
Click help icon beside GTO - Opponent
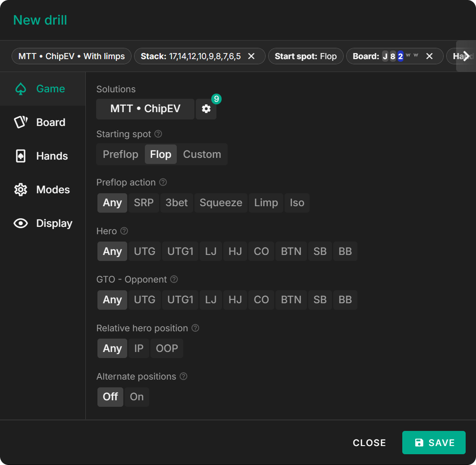pyautogui.click(x=174, y=279)
